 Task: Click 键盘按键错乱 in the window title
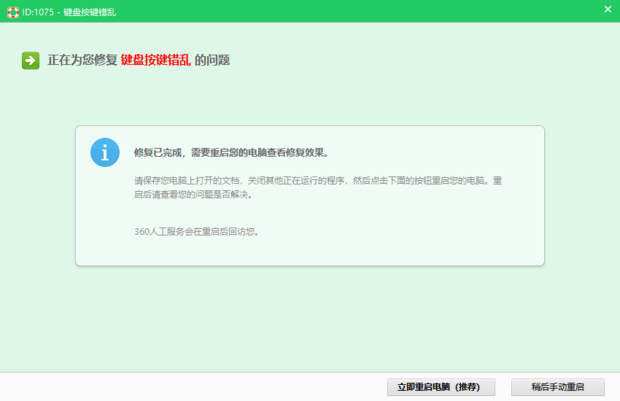coord(92,11)
